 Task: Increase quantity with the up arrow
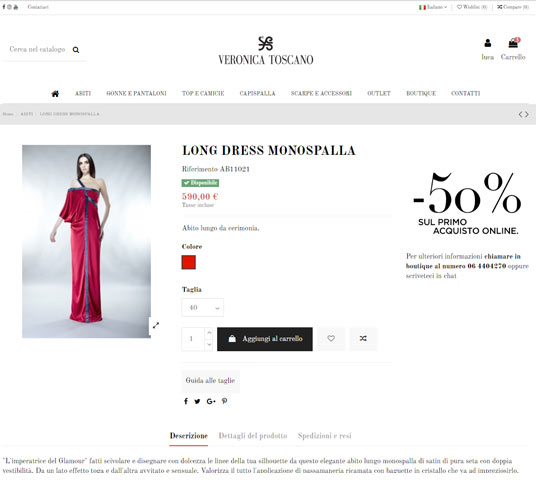(209, 333)
